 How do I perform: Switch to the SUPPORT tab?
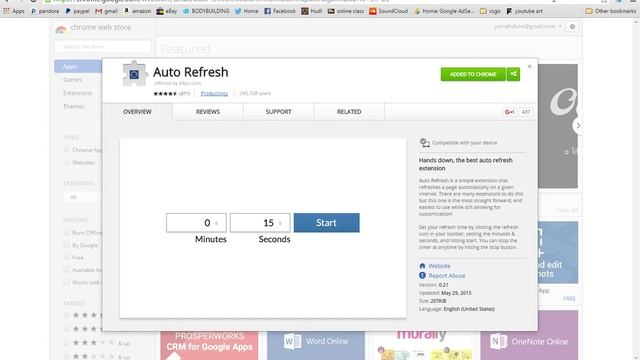(278, 112)
